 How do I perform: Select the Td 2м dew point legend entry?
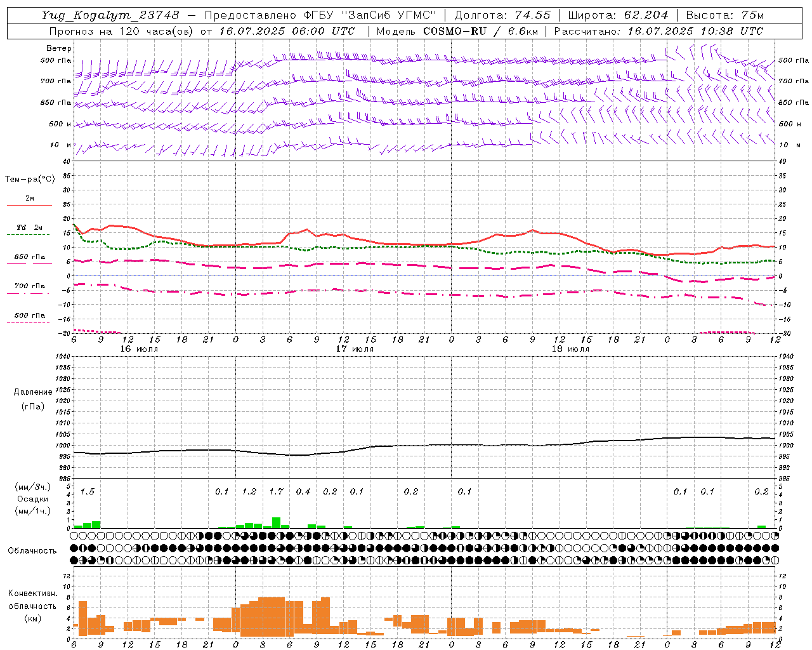pos(30,227)
